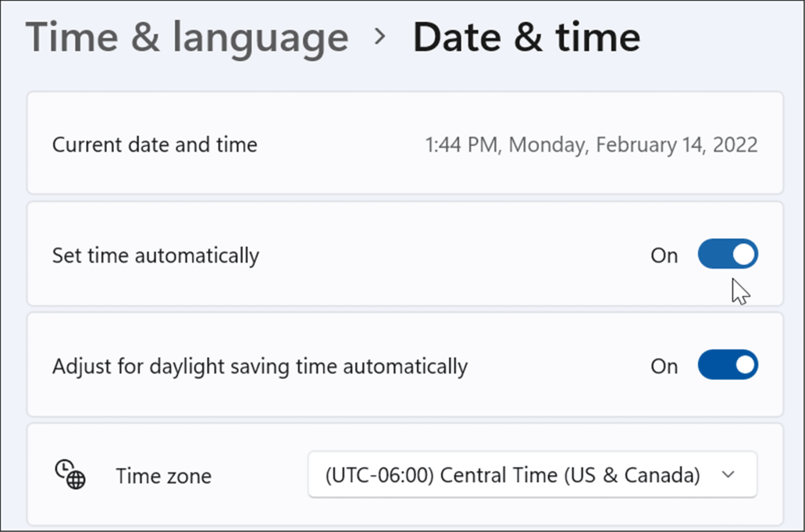The height and width of the screenshot is (532, 805).
Task: Click Current date and time label text
Action: click(155, 145)
